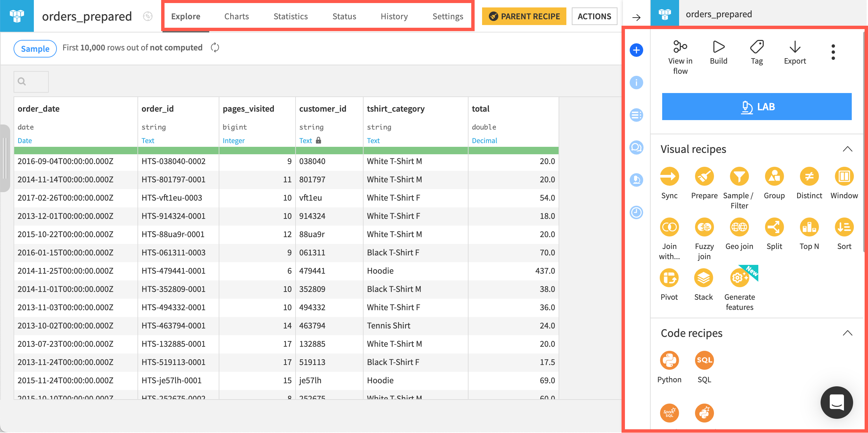
Task: Switch to the History tab
Action: [x=394, y=16]
